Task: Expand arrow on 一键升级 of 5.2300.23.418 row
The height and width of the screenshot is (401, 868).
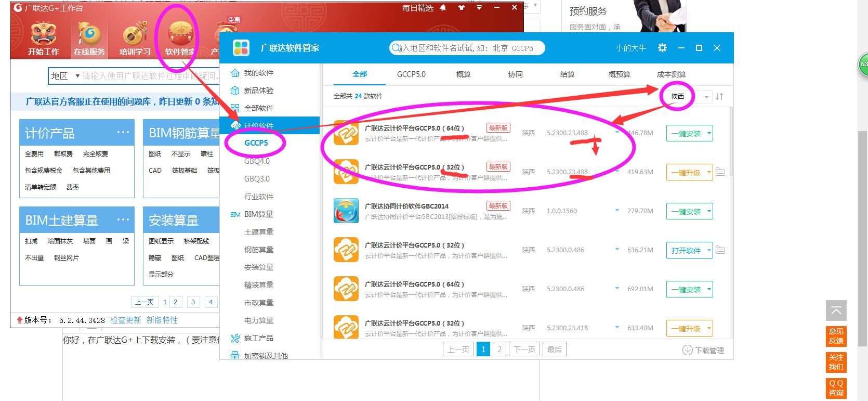Action: pos(709,329)
